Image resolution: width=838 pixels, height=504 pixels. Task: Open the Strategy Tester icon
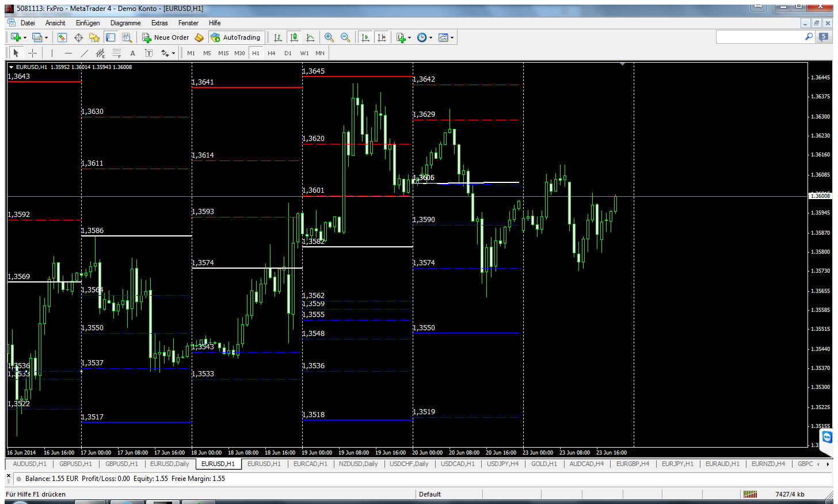pyautogui.click(x=127, y=37)
